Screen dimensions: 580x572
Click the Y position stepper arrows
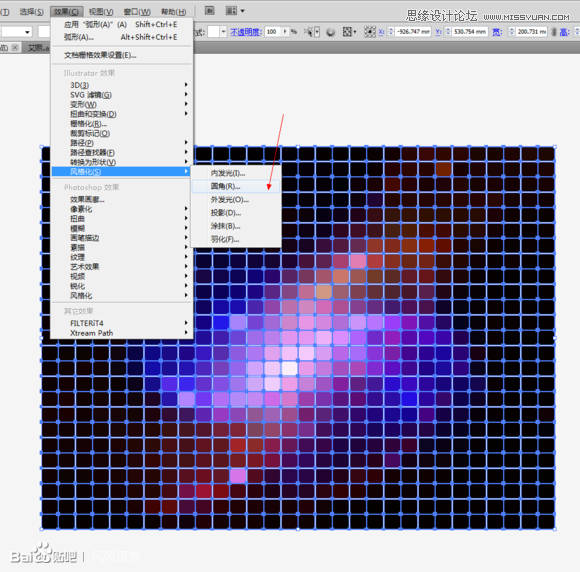(x=448, y=32)
